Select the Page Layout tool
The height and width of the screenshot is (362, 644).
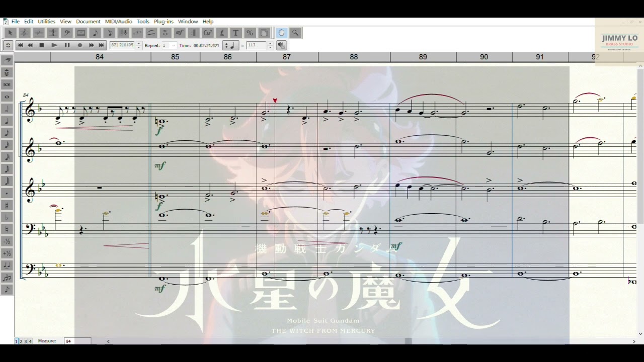pos(264,33)
